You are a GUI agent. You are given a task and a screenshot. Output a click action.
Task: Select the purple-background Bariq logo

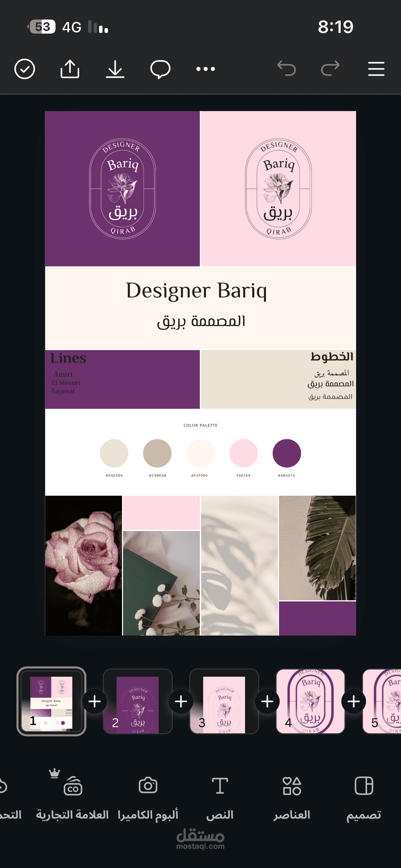pyautogui.click(x=123, y=189)
